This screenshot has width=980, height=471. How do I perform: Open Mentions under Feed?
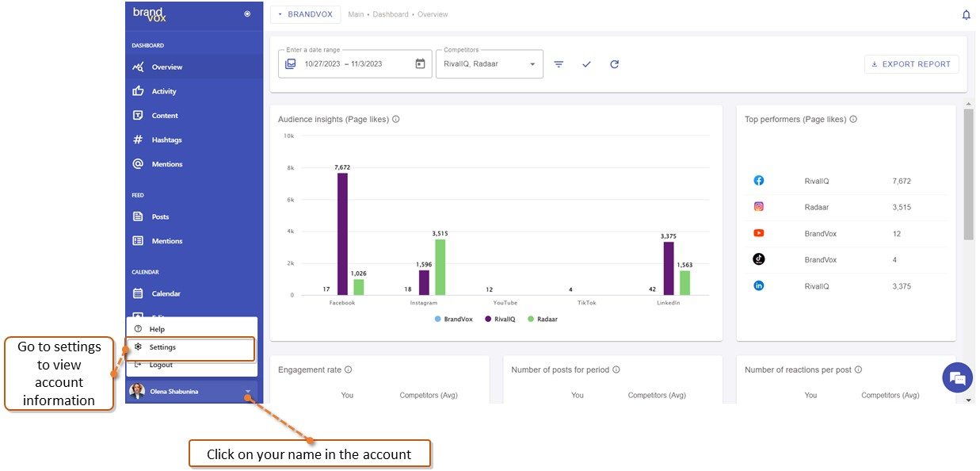(193, 241)
